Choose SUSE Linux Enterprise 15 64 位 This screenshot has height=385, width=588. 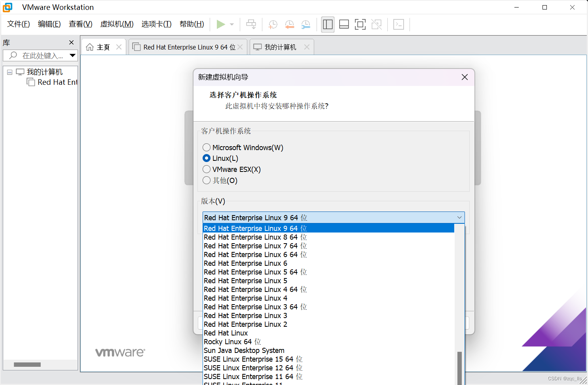(x=328, y=359)
